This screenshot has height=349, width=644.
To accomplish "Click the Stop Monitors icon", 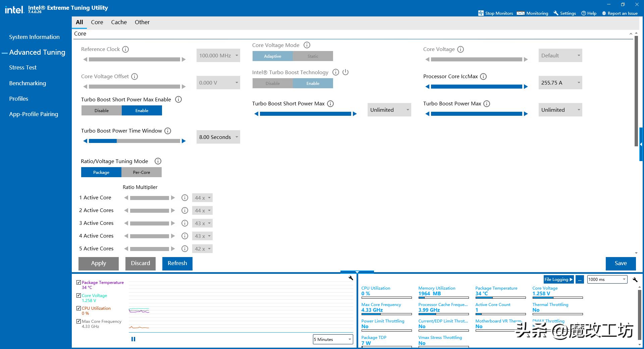I will click(x=481, y=13).
